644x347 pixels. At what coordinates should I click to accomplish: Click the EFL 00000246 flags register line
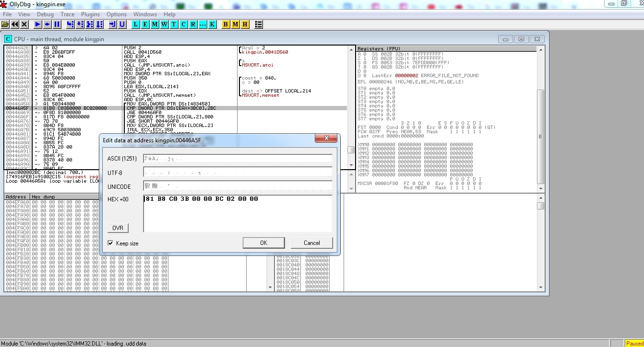[411, 82]
